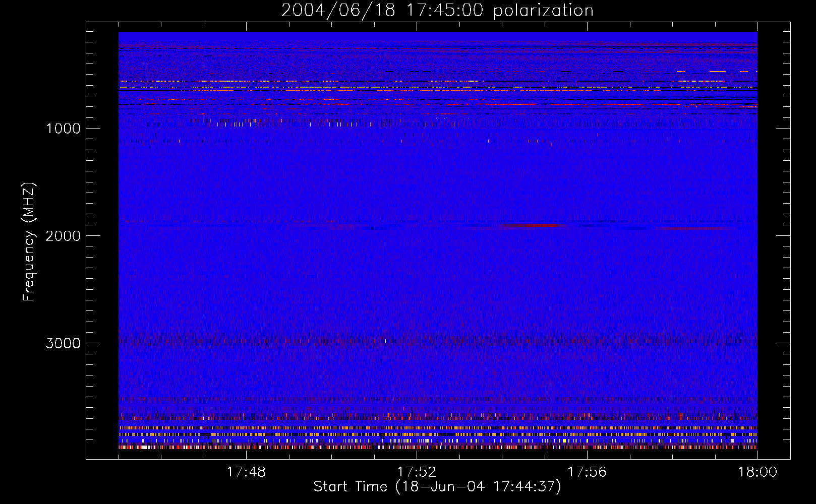Select the 'Frequency (MHZ)' axis label
Screen dimensions: 816x504
point(29,242)
